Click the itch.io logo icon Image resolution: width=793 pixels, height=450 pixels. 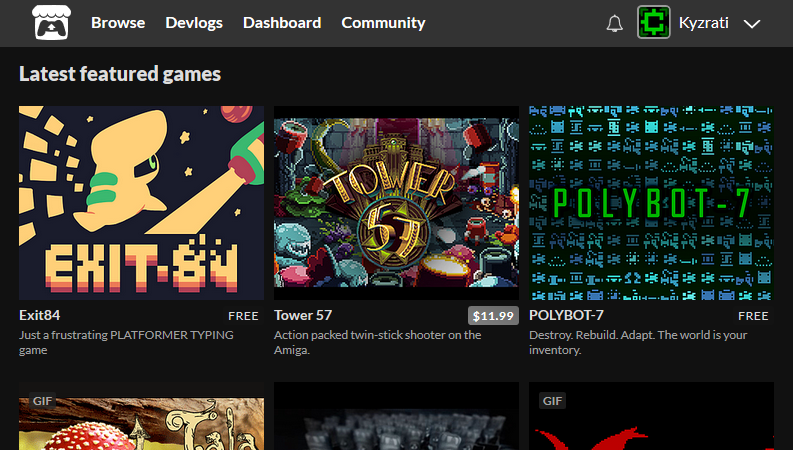click(x=51, y=23)
